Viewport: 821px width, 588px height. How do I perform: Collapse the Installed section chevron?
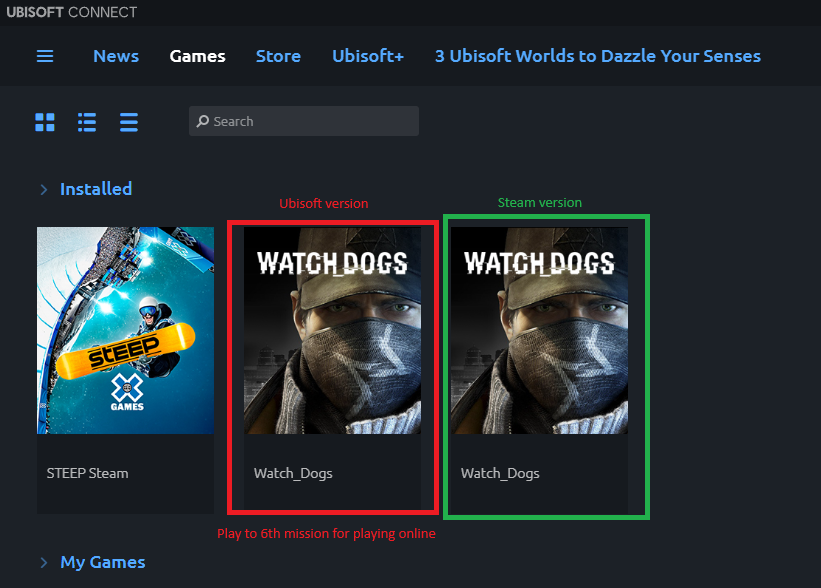point(44,190)
